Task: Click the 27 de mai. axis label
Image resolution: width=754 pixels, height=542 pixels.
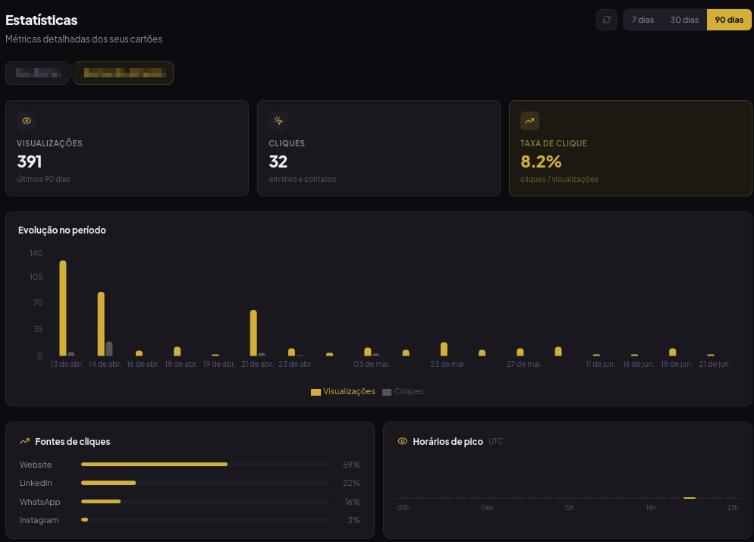Action: pos(524,364)
